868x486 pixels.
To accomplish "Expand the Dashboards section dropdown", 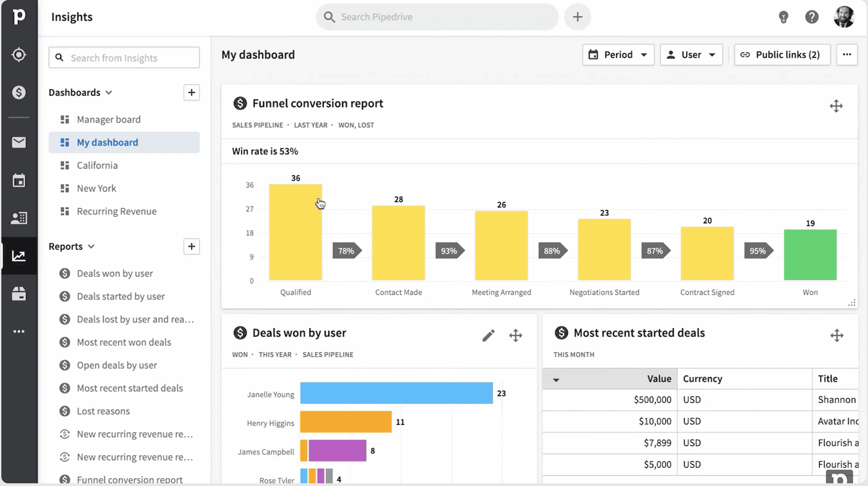I will point(109,92).
